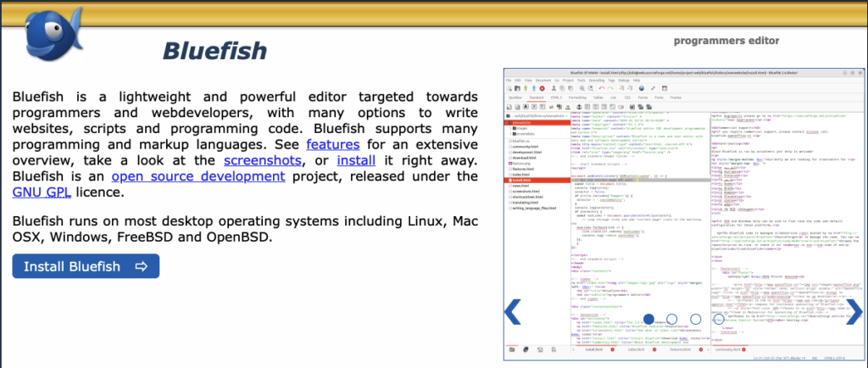Click the red close icon on community.html tab
The height and width of the screenshot is (368, 868).
(x=743, y=349)
